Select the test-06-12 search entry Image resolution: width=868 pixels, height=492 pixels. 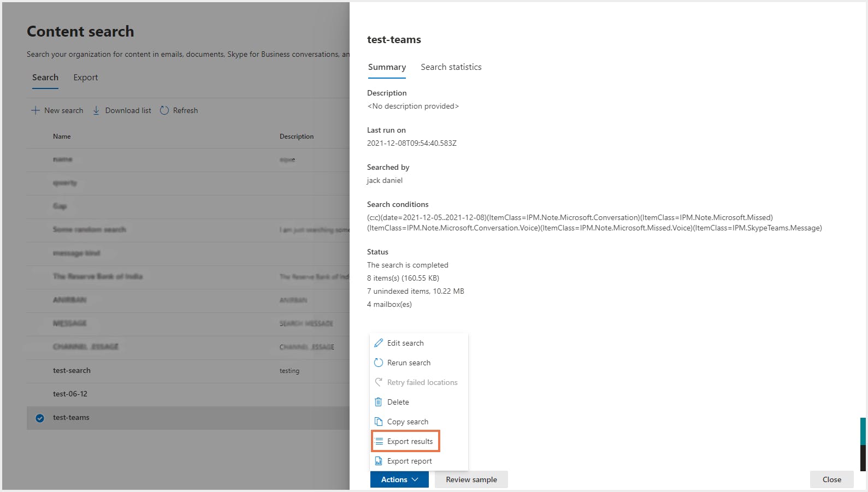[x=70, y=394]
